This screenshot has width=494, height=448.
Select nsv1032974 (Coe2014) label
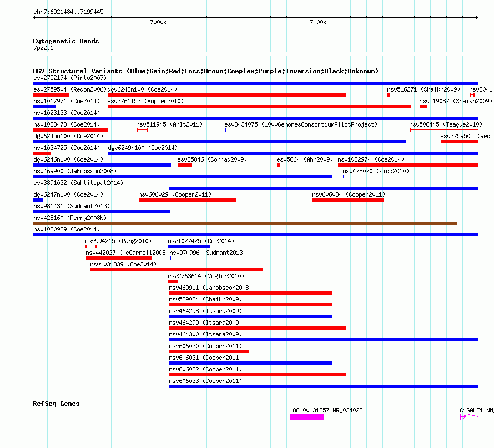tap(371, 159)
